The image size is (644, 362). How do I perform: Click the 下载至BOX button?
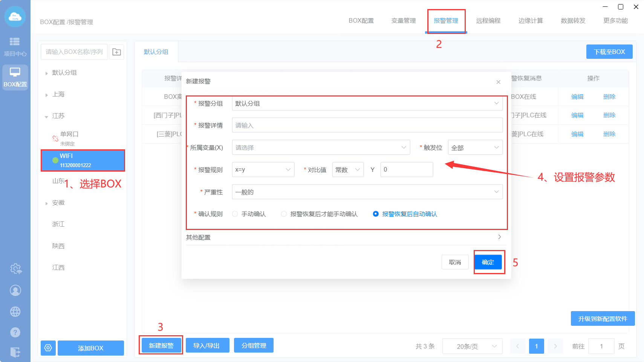[609, 52]
